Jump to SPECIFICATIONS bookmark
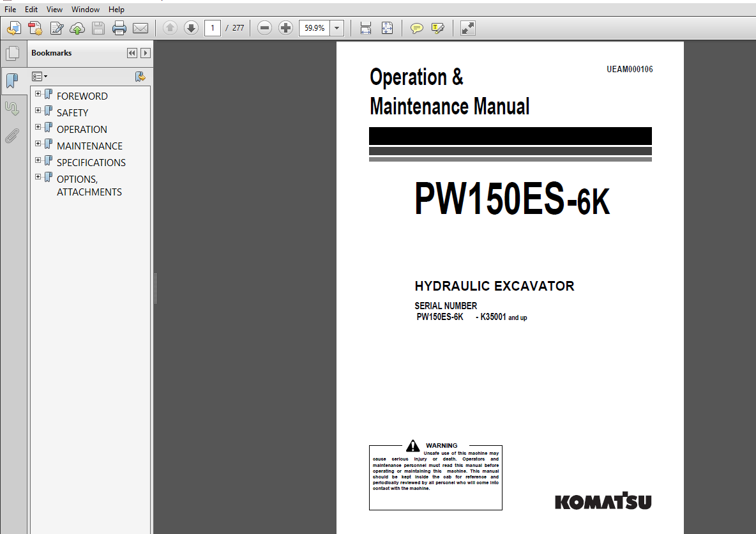756x534 pixels. click(91, 163)
